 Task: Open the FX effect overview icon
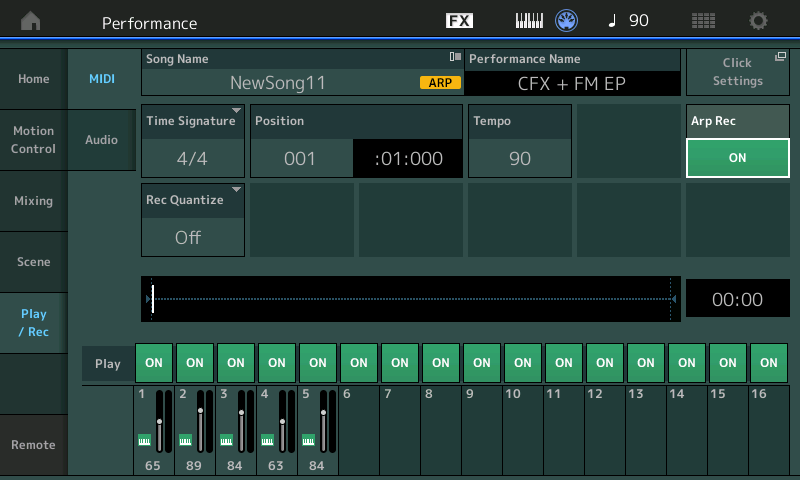pos(459,21)
